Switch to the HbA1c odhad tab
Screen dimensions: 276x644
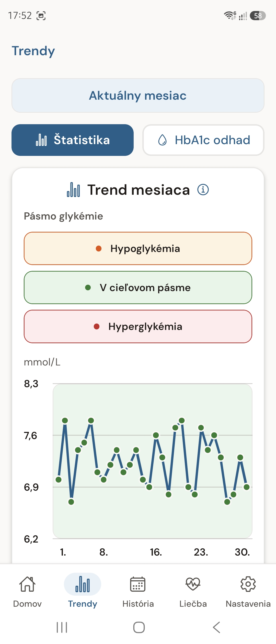point(203,140)
